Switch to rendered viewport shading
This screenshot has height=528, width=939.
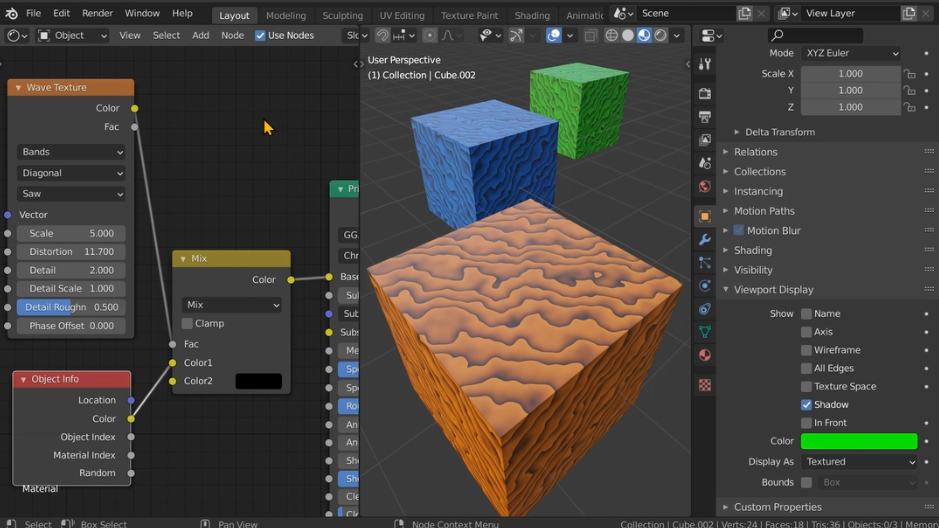[x=660, y=35]
